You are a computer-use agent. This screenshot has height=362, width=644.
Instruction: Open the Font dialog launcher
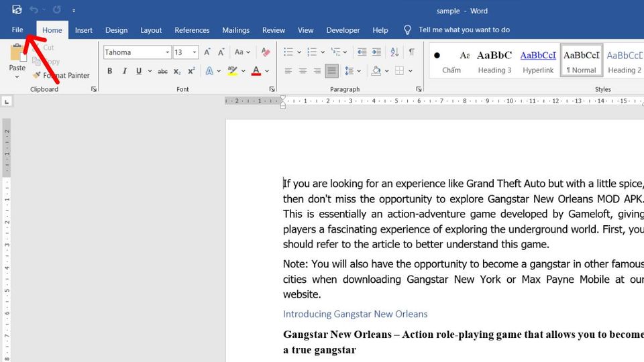pos(272,89)
